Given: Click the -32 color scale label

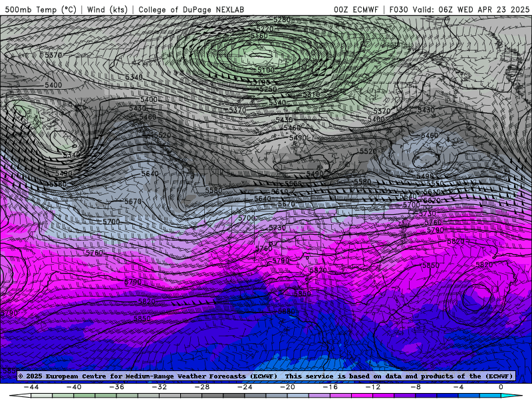Looking at the screenshot, I should (159, 387).
